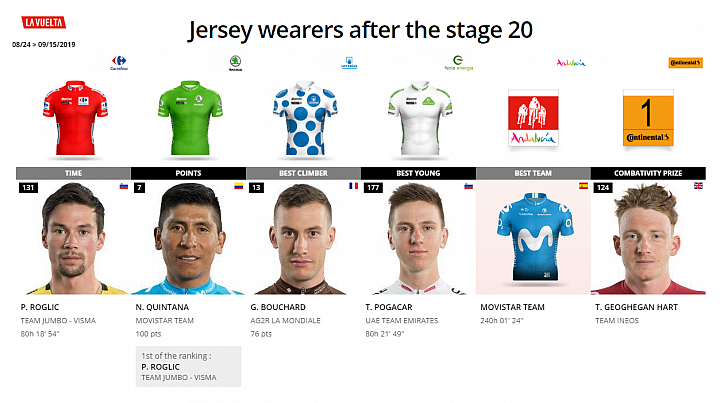Screen dimensions: 720x403
Task: Open P. Roglic rider name link
Action: click(40, 307)
